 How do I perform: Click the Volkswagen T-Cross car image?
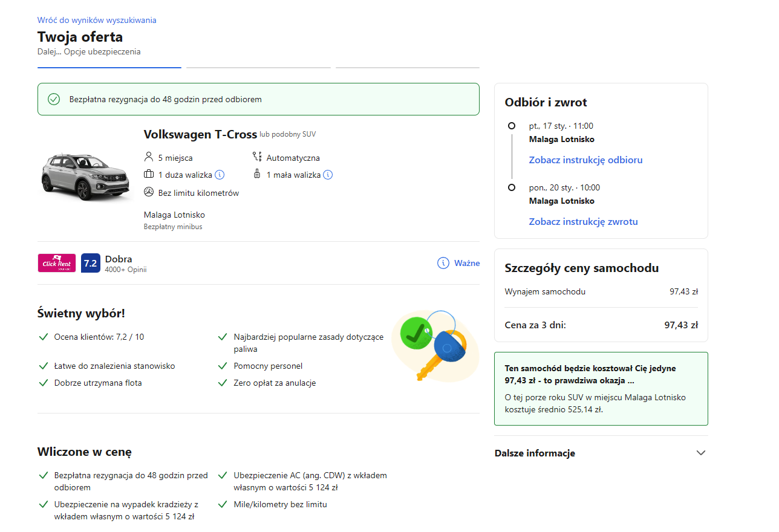(85, 175)
